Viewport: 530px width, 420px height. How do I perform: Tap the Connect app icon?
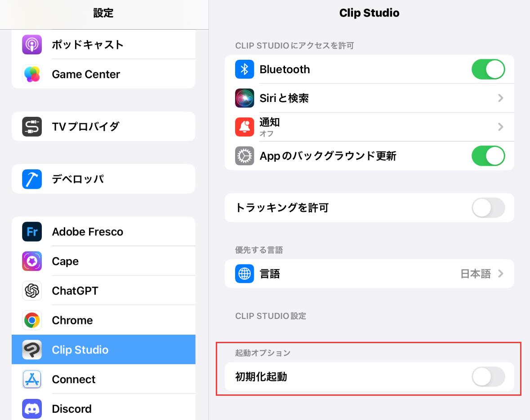point(32,379)
